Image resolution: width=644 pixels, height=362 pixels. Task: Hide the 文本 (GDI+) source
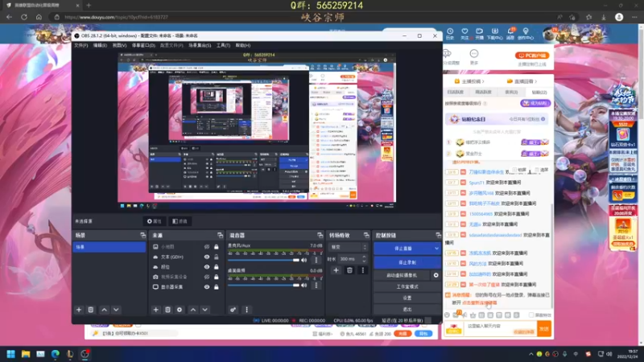tap(207, 257)
